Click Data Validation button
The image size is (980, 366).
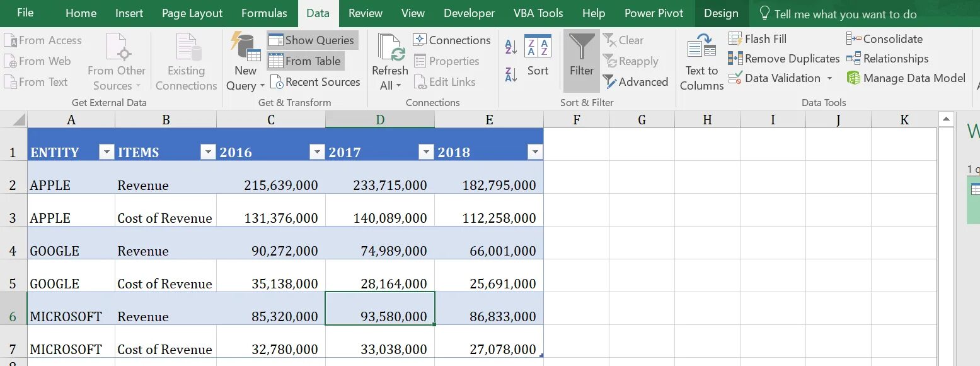(775, 78)
